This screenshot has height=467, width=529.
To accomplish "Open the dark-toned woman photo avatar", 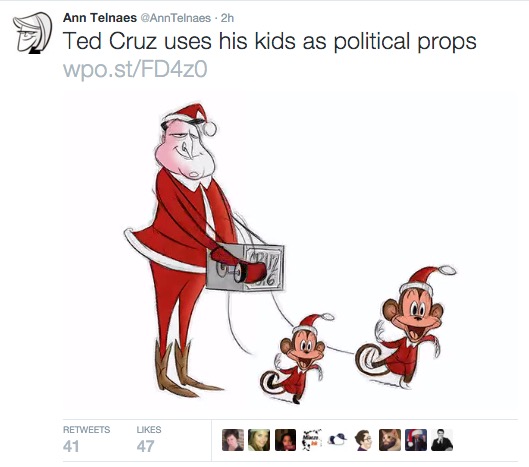I will pyautogui.click(x=285, y=440).
